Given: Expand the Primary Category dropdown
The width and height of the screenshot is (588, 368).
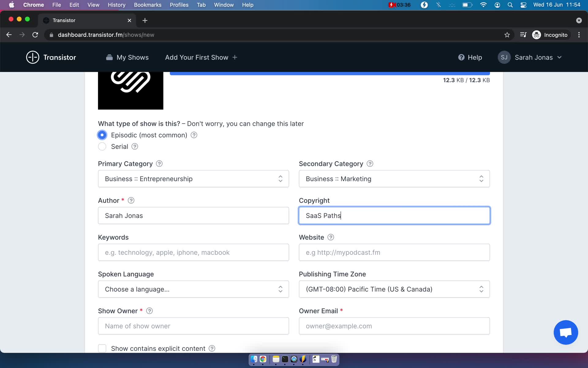Looking at the screenshot, I should (194, 178).
